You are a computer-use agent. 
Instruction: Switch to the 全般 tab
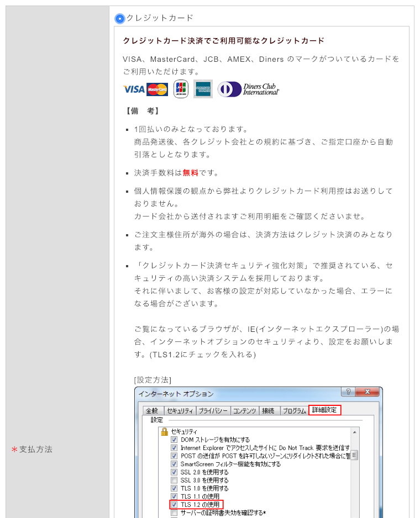(x=152, y=411)
